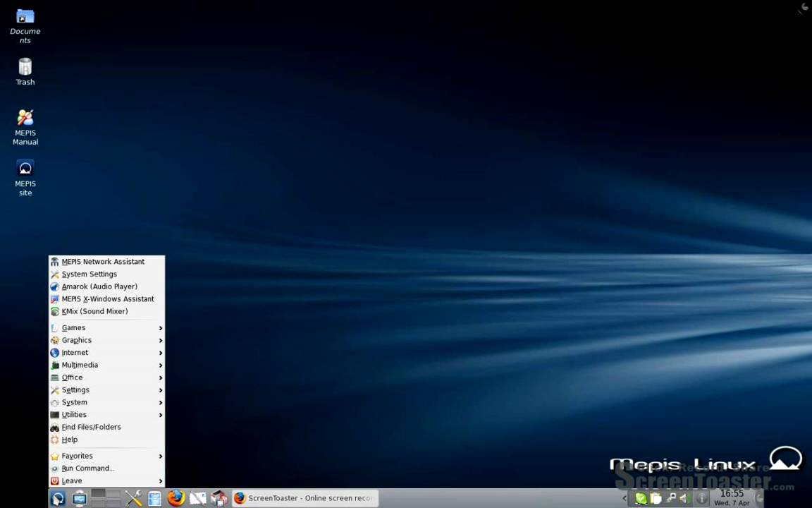Choose Run Command... from the menu

[106, 468]
